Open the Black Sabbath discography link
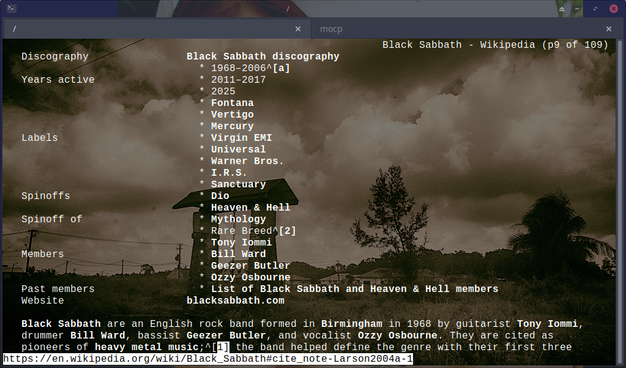 tap(263, 56)
